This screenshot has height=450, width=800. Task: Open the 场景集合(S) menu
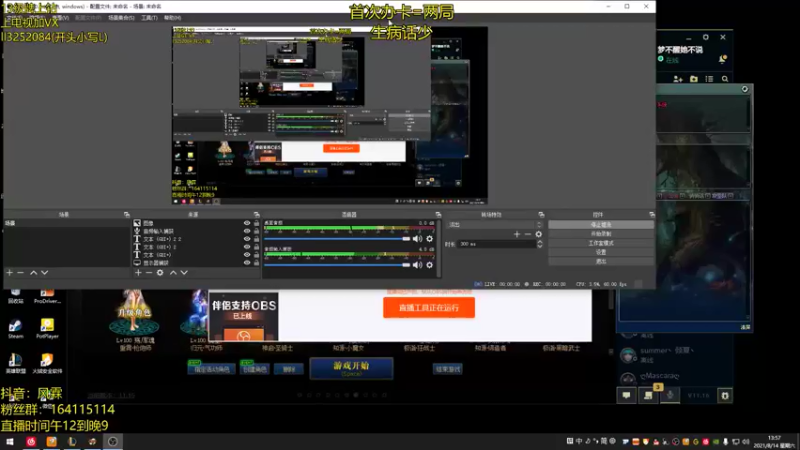121,18
